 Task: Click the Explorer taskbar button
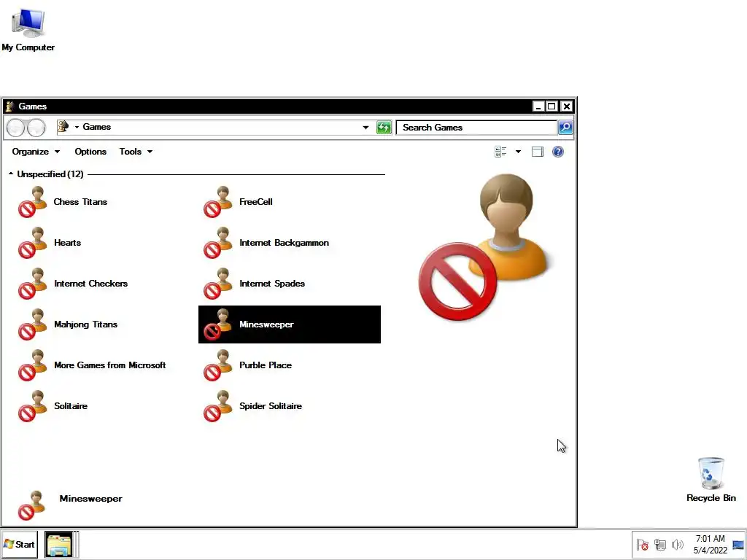click(59, 544)
